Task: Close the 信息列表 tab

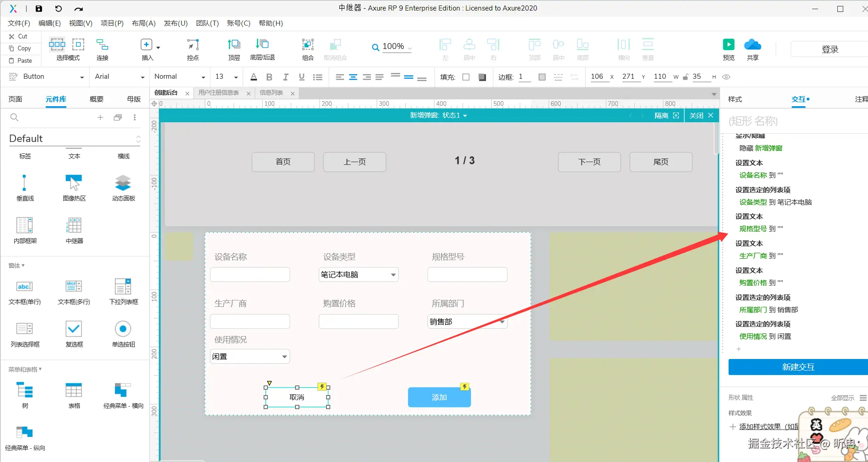Action: pos(293,93)
